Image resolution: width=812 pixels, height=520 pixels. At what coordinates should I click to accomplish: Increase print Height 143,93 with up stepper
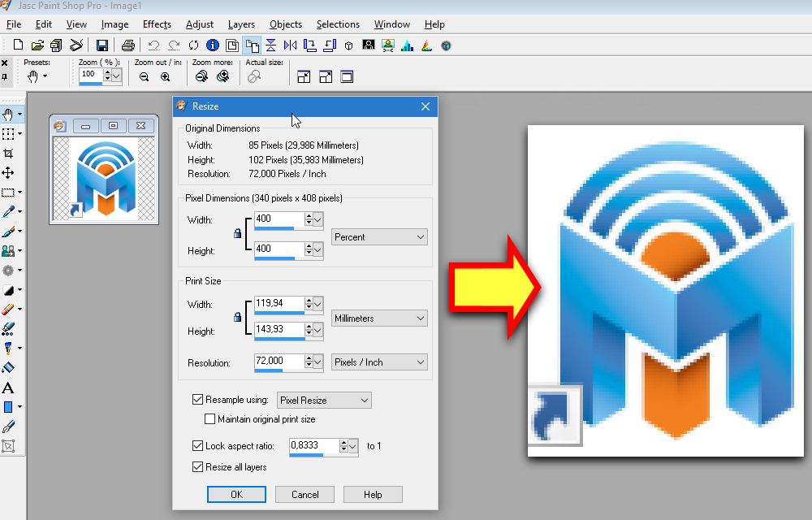tap(309, 327)
